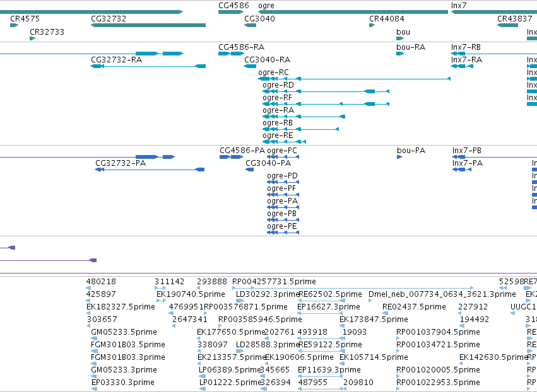Click EST FGM301B03.3prime
The width and height of the screenshot is (537, 392).
(127, 357)
